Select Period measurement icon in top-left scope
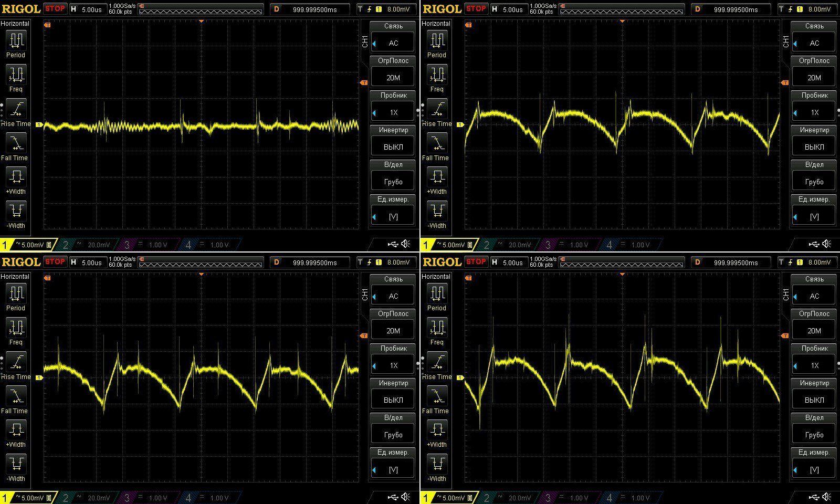840x504 pixels. (x=16, y=40)
